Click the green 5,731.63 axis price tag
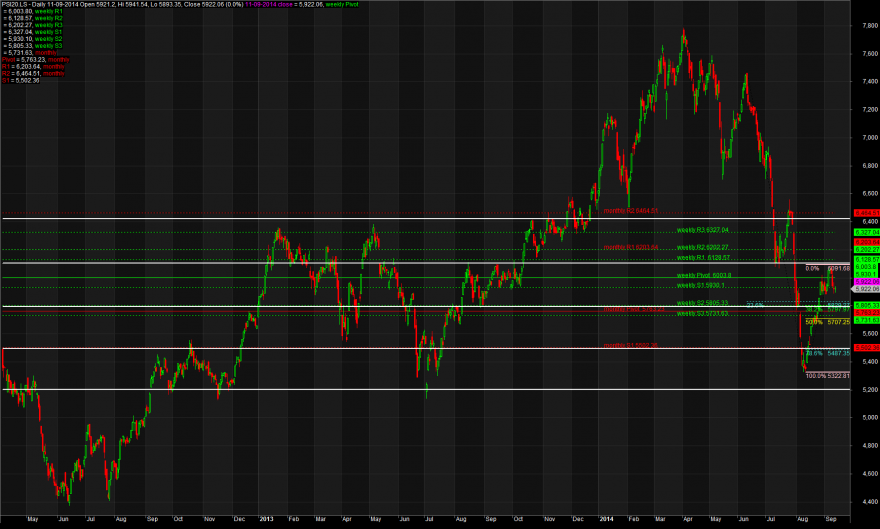Viewport: 880px width, 529px height. [867, 320]
